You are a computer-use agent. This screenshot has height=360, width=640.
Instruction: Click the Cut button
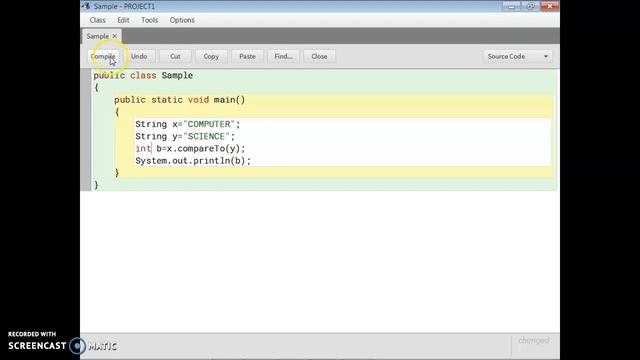pos(175,56)
